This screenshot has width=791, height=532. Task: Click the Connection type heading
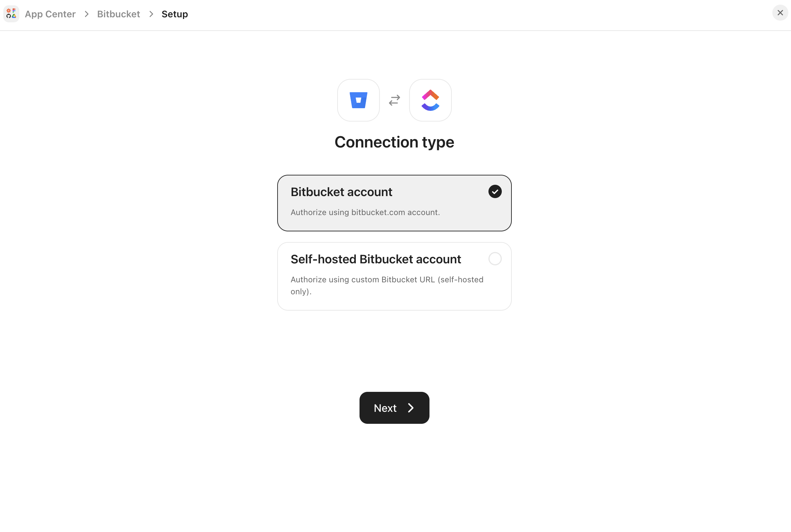point(394,142)
